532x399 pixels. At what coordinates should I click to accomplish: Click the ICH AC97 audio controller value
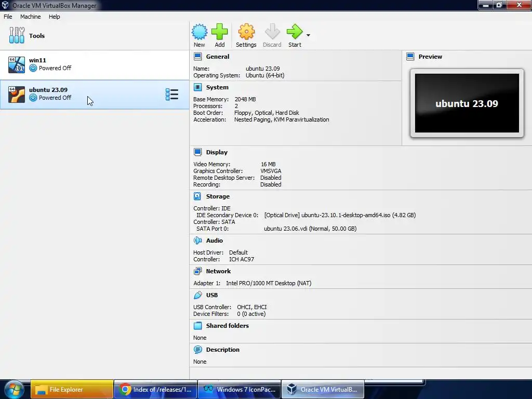[242, 259]
